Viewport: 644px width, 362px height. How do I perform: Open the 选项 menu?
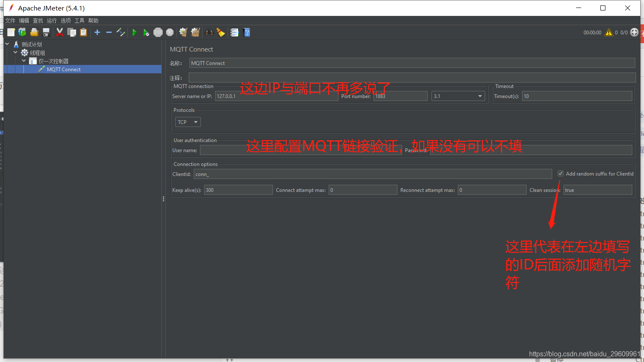65,20
